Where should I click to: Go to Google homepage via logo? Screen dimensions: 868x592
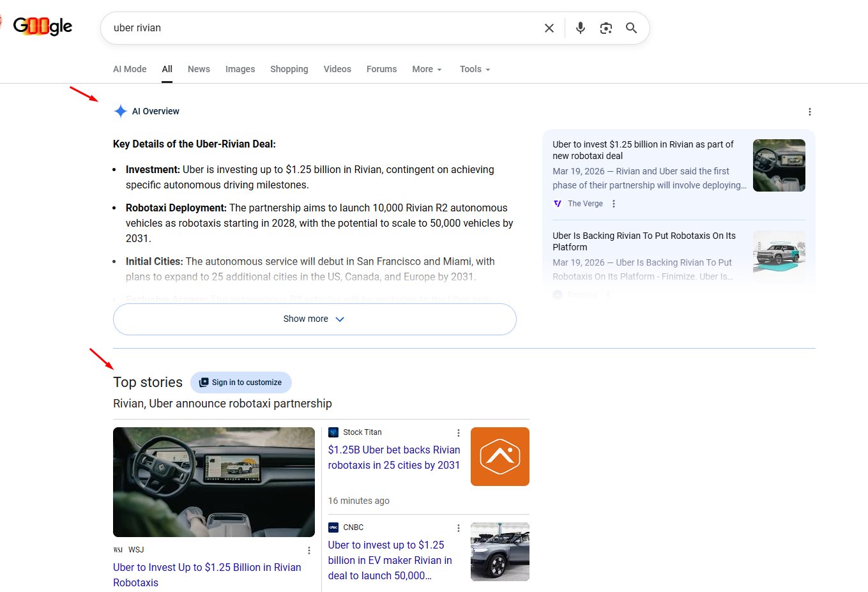(x=42, y=26)
